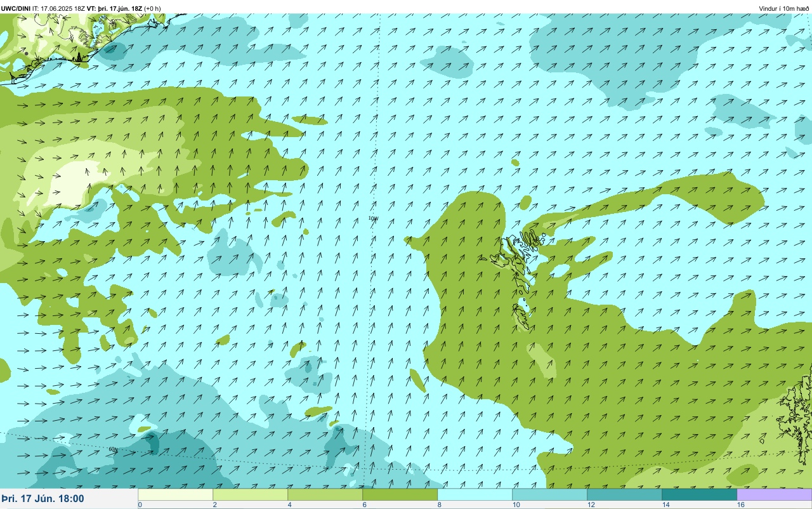Image resolution: width=812 pixels, height=509 pixels.
Task: Click legend tick value '14'
Action: pos(666,505)
